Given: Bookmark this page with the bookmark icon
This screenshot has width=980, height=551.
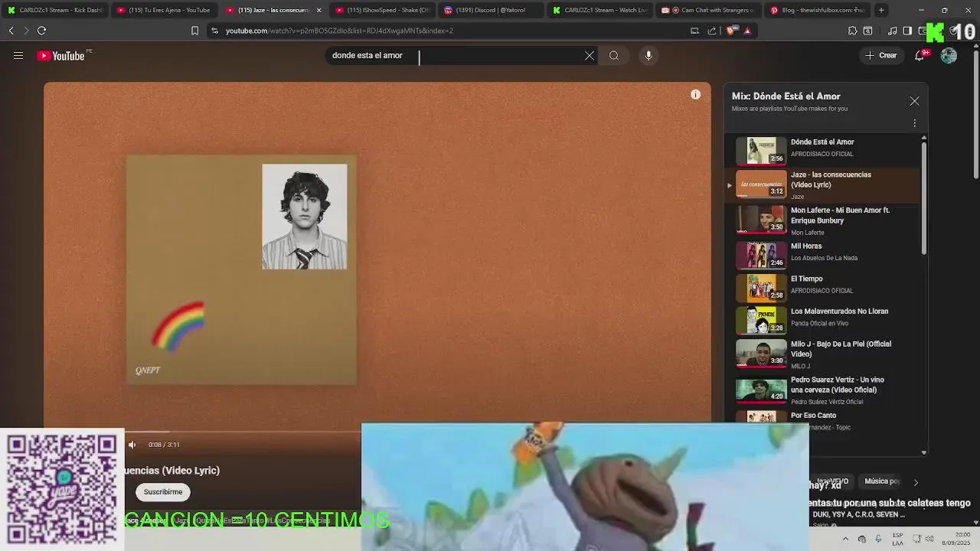Looking at the screenshot, I should (x=194, y=31).
